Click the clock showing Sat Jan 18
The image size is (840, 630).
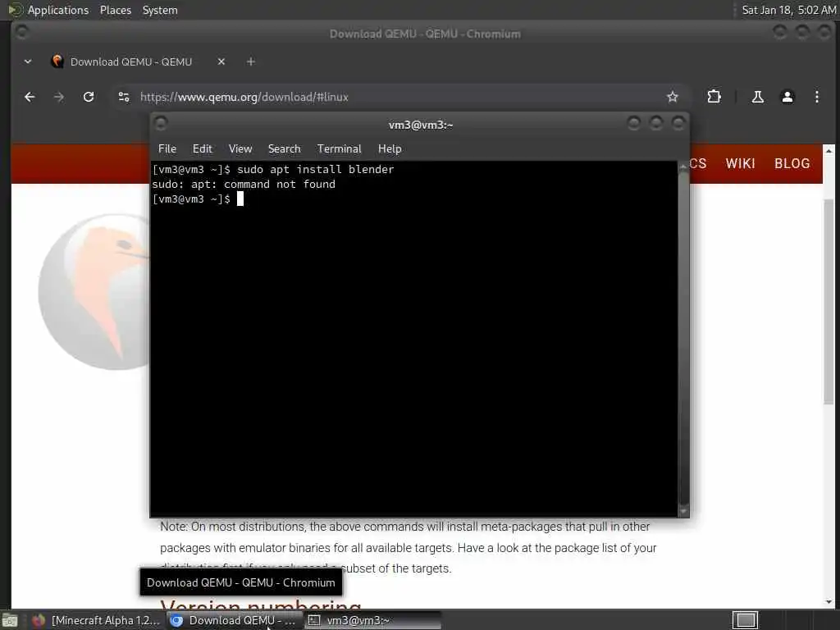788,10
